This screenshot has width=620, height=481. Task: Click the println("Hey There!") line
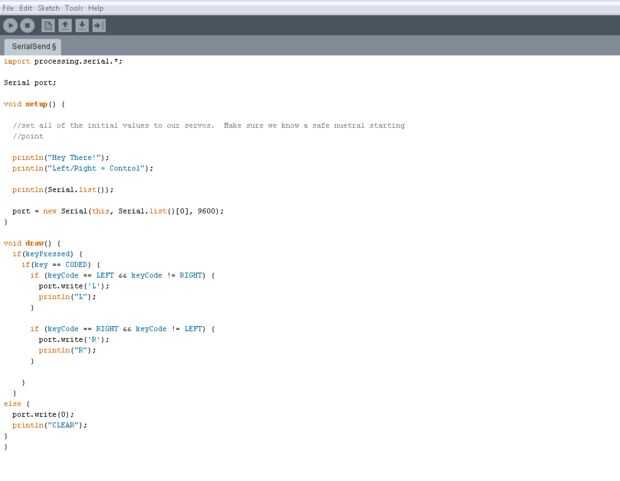[x=60, y=157]
